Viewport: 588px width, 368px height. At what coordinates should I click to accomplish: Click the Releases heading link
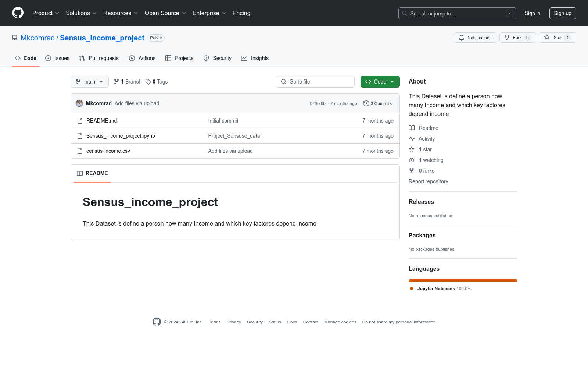point(421,202)
